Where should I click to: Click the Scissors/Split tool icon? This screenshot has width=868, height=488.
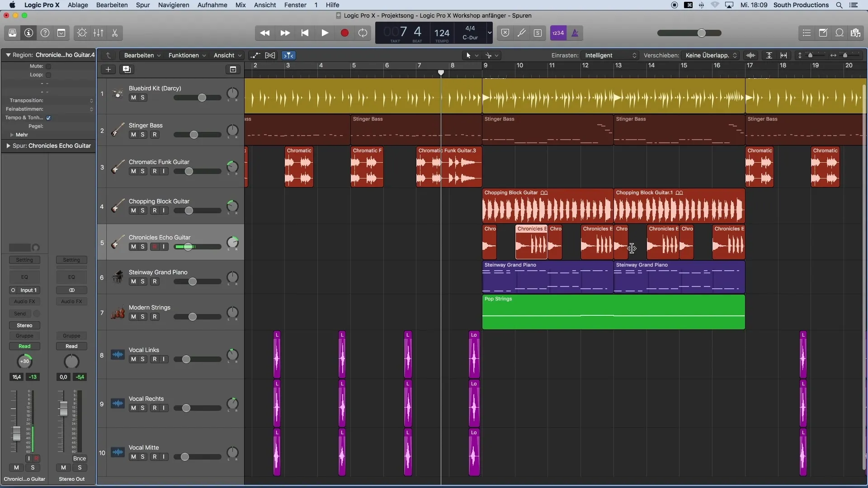pos(114,32)
